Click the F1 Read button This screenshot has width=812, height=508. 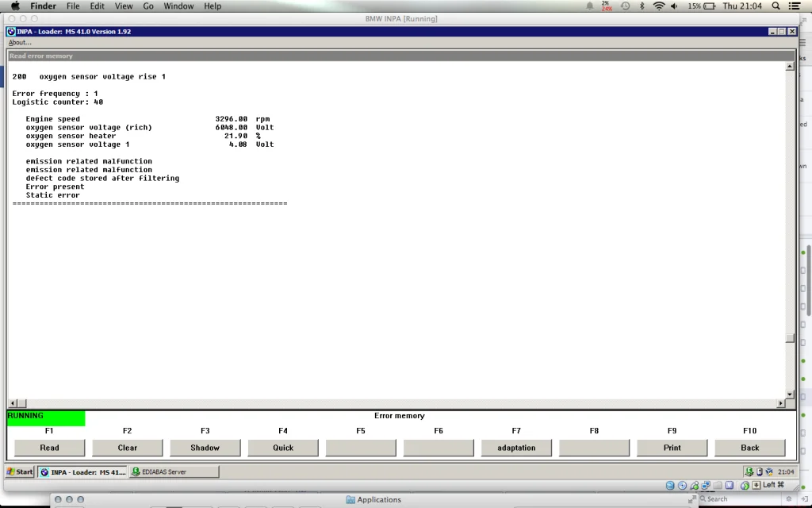pyautogui.click(x=49, y=448)
